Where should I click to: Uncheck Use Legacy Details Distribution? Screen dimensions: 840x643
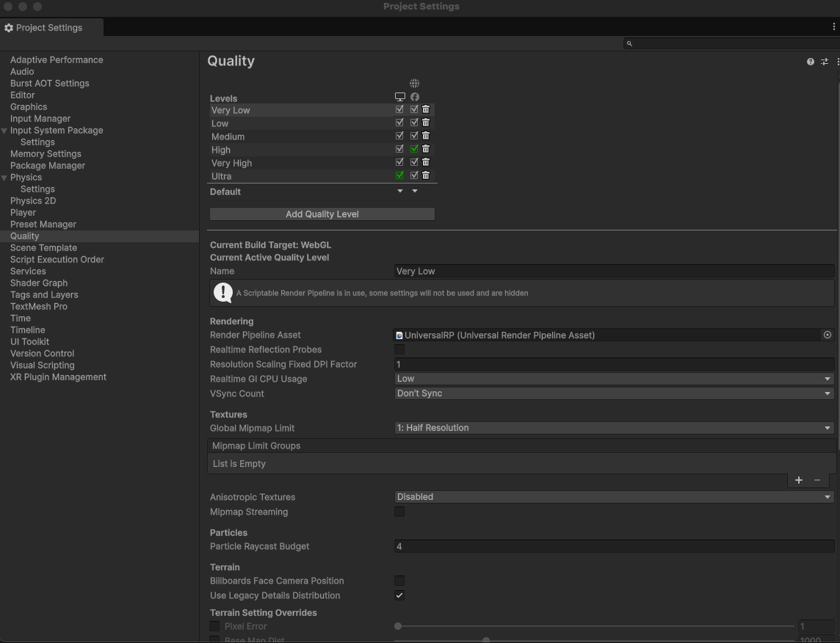(x=399, y=595)
